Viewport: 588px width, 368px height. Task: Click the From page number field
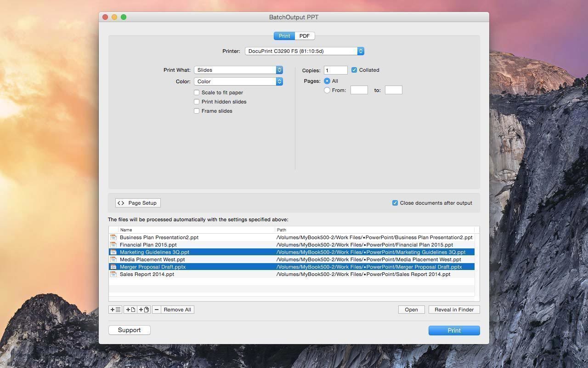pos(359,90)
